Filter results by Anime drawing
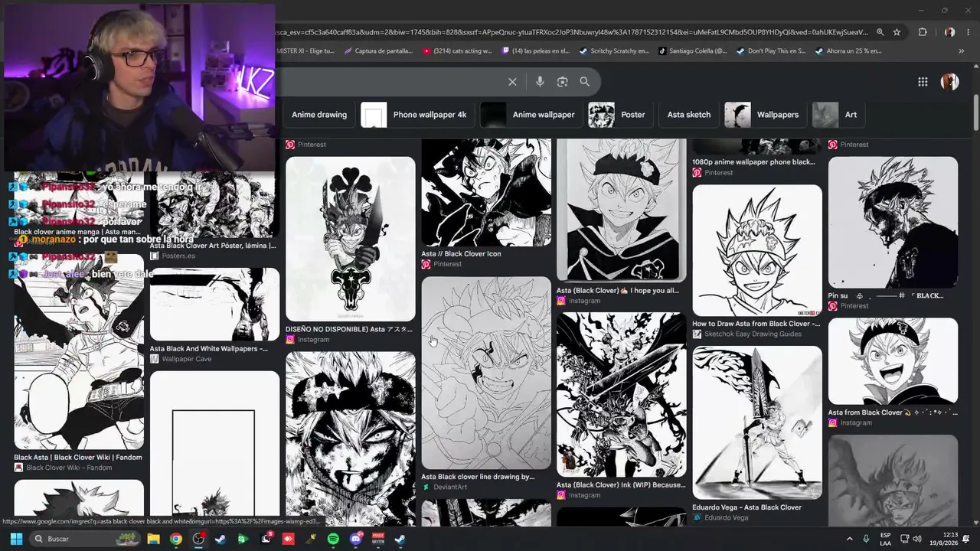Image resolution: width=980 pixels, height=551 pixels. [319, 115]
